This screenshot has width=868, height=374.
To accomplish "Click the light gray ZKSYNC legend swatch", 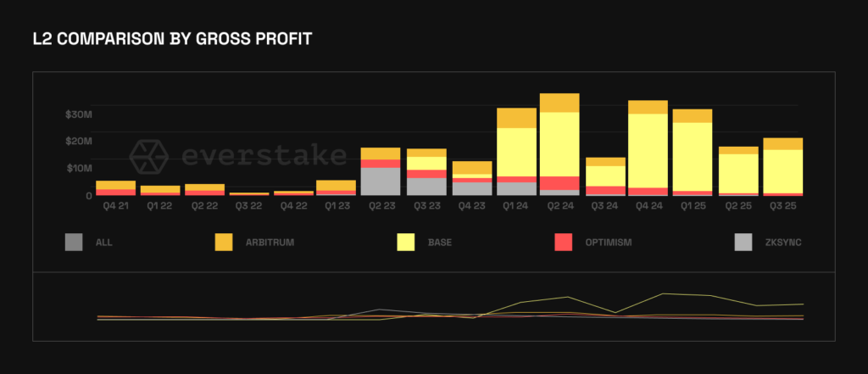I will click(x=743, y=243).
